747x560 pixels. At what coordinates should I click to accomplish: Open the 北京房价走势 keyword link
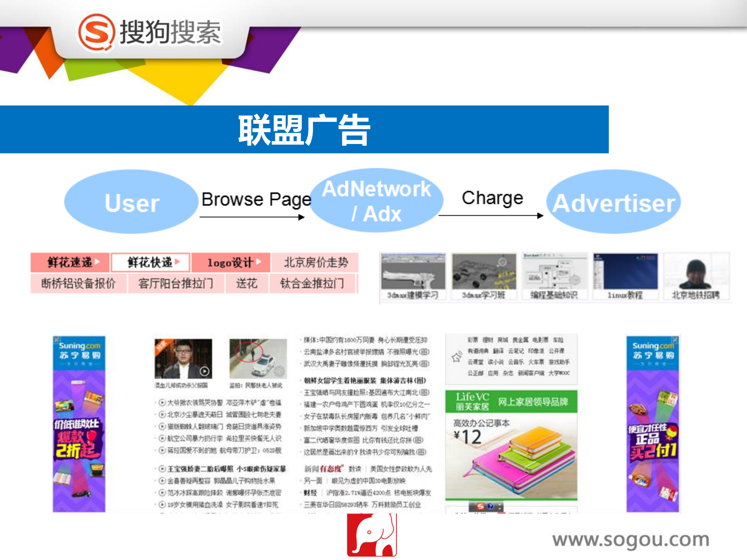click(316, 262)
